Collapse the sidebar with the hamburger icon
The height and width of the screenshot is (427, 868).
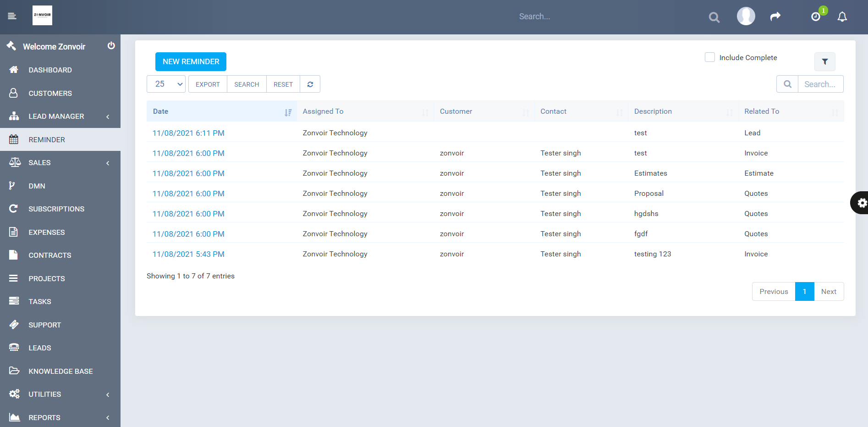click(x=12, y=15)
